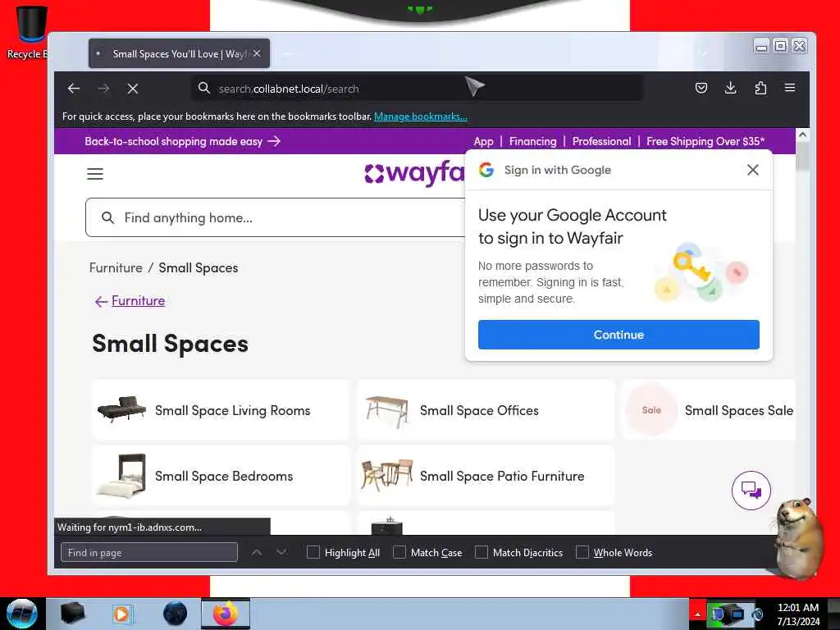Screen dimensions: 840x630
Task: Click the search icon in URL bar
Action: (204, 88)
